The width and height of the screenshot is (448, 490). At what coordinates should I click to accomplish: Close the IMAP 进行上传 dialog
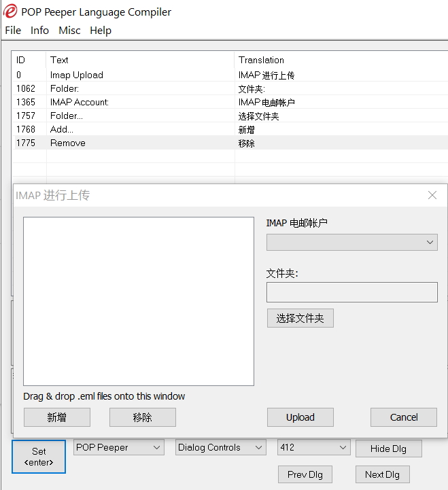(x=432, y=195)
